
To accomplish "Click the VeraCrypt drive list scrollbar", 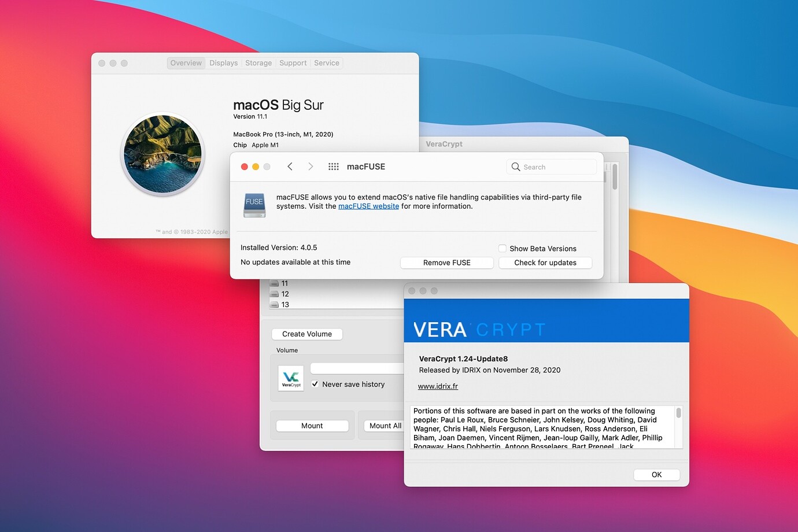I will point(614,176).
